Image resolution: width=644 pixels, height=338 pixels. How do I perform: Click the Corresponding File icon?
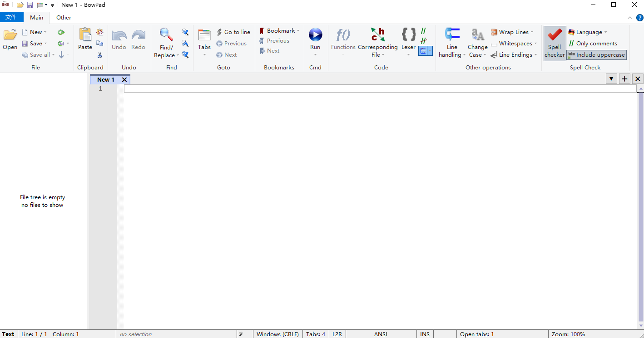(377, 35)
